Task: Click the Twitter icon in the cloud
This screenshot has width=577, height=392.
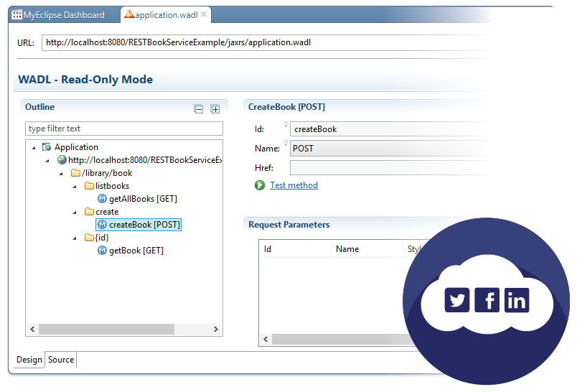Action: pos(457,300)
